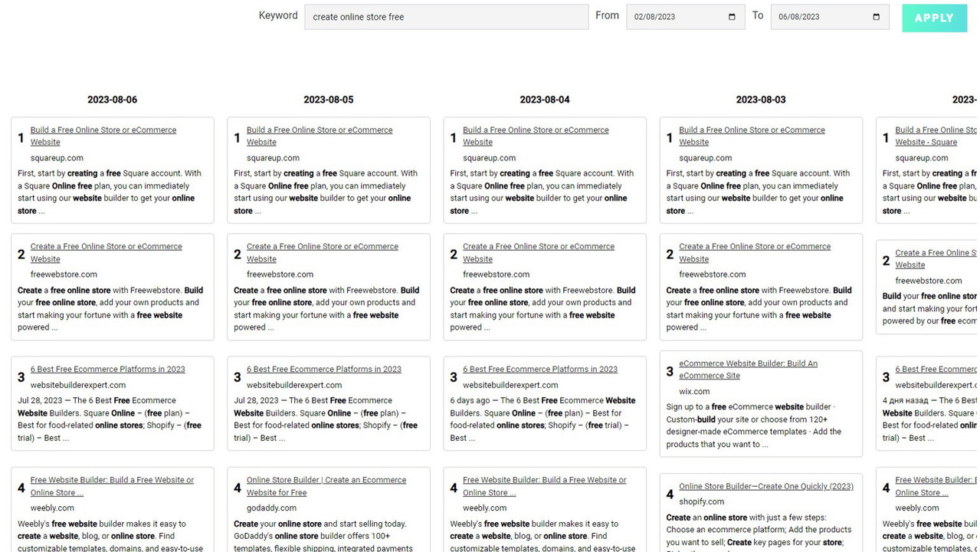This screenshot has height=552, width=980.
Task: Click the Keyword input field
Action: tap(446, 17)
